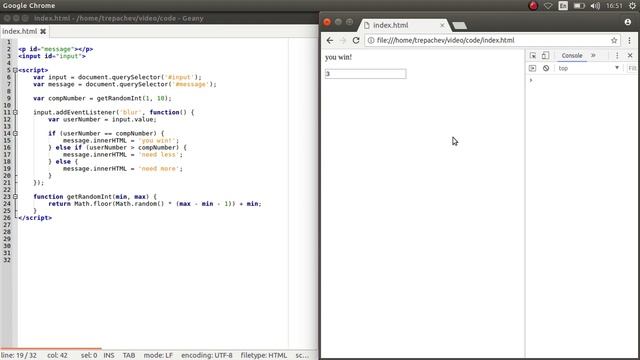
Task: Click the 'you win!' message text
Action: (338, 57)
